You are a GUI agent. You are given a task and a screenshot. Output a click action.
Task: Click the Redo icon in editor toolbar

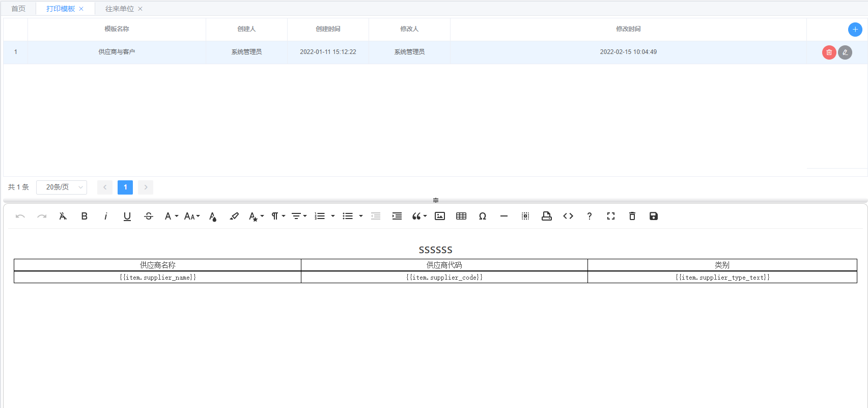tap(42, 216)
